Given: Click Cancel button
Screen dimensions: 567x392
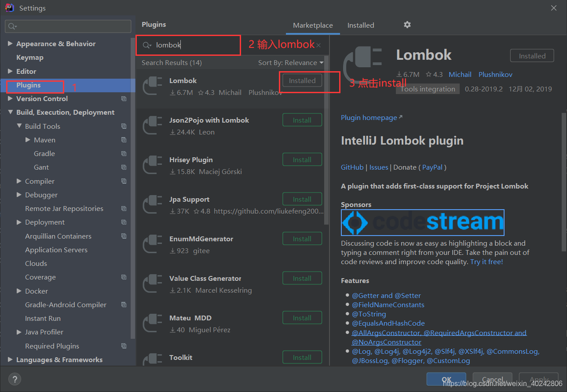Looking at the screenshot, I should [x=493, y=379].
